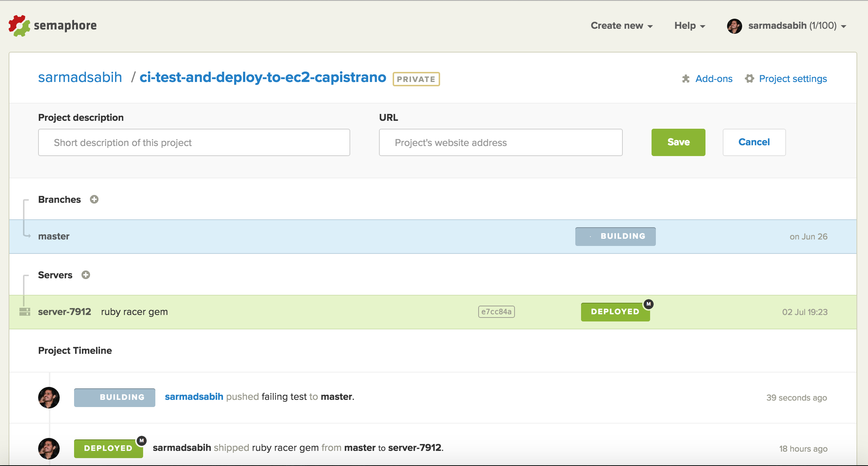The height and width of the screenshot is (466, 868).
Task: Open the Help dropdown menu
Action: pos(689,25)
